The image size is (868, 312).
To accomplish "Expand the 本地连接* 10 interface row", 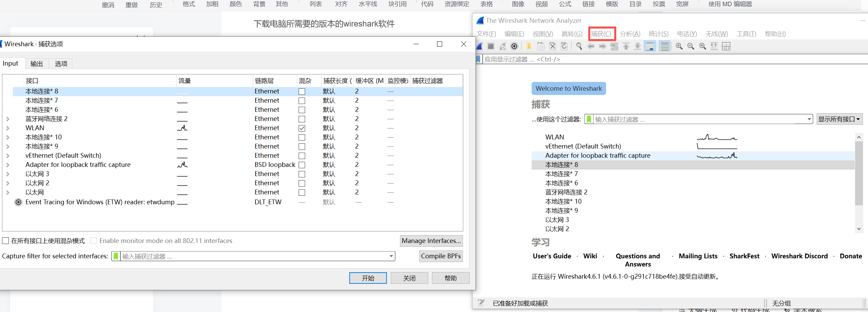I will pyautogui.click(x=7, y=137).
